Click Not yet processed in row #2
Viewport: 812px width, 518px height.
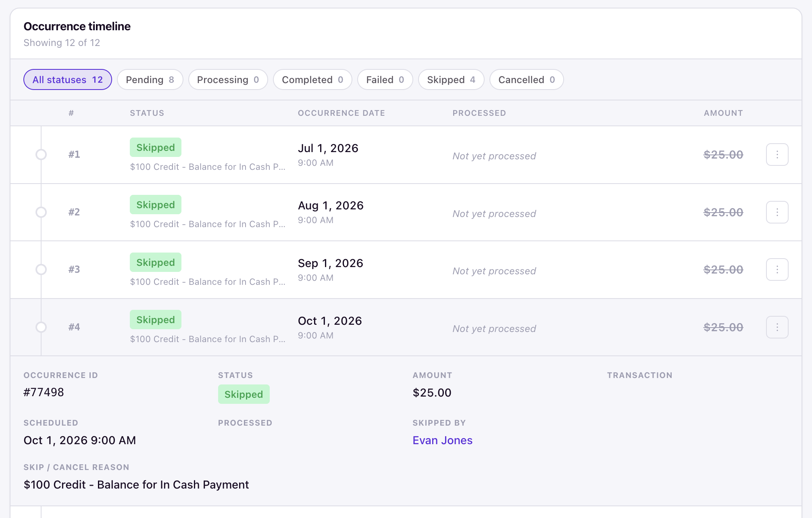click(494, 213)
